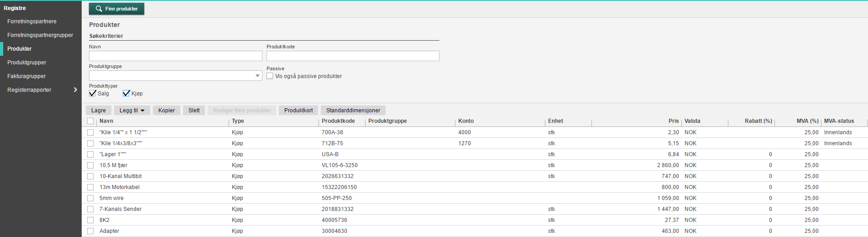Open the Legg til dropdown button
Screen dimensions: 868x237
[132, 111]
